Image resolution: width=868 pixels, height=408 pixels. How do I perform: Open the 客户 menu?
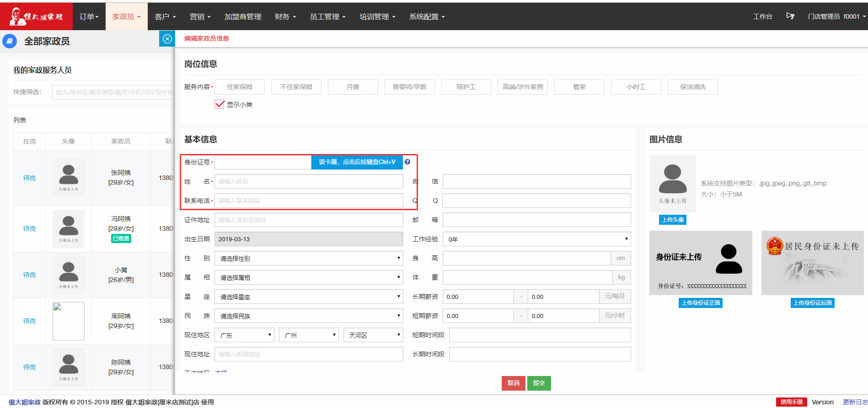pyautogui.click(x=165, y=16)
